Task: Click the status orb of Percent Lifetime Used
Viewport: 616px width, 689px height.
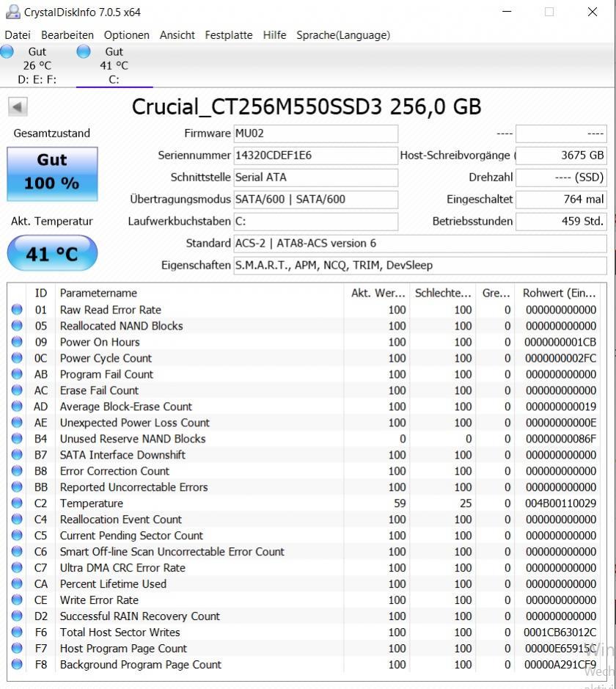Action: tap(17, 583)
